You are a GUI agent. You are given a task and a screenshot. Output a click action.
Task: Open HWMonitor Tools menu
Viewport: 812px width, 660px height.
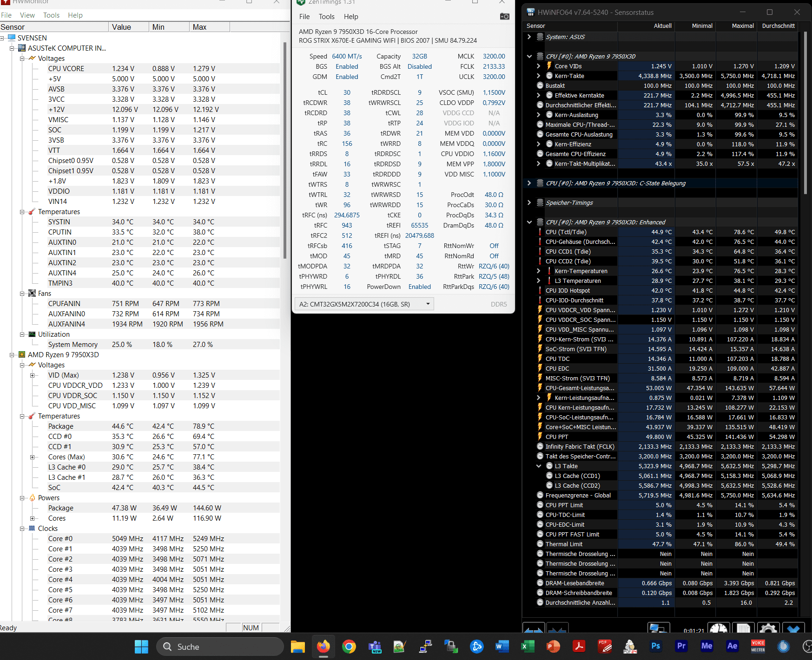click(51, 15)
